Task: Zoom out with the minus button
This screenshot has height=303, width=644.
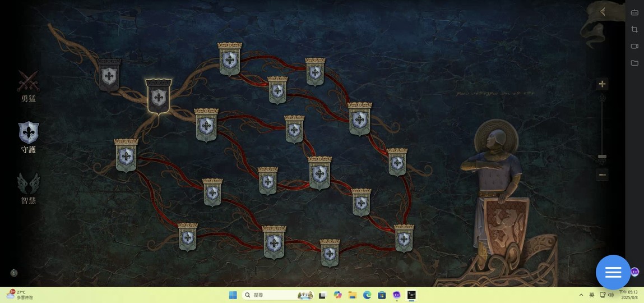Action: [x=602, y=175]
